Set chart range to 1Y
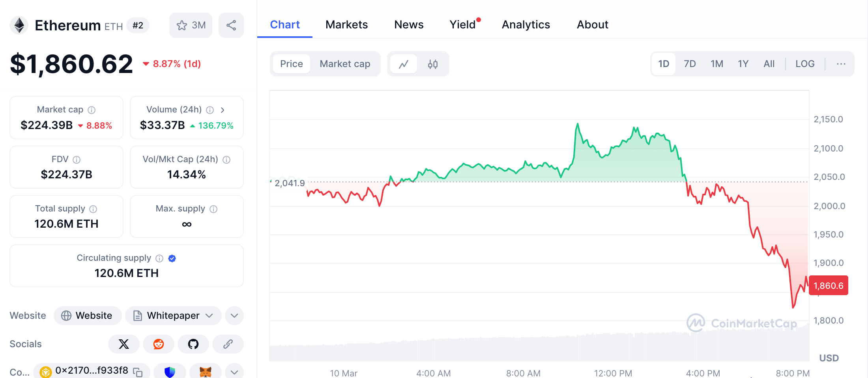Viewport: 868px width, 378px height. pyautogui.click(x=743, y=64)
